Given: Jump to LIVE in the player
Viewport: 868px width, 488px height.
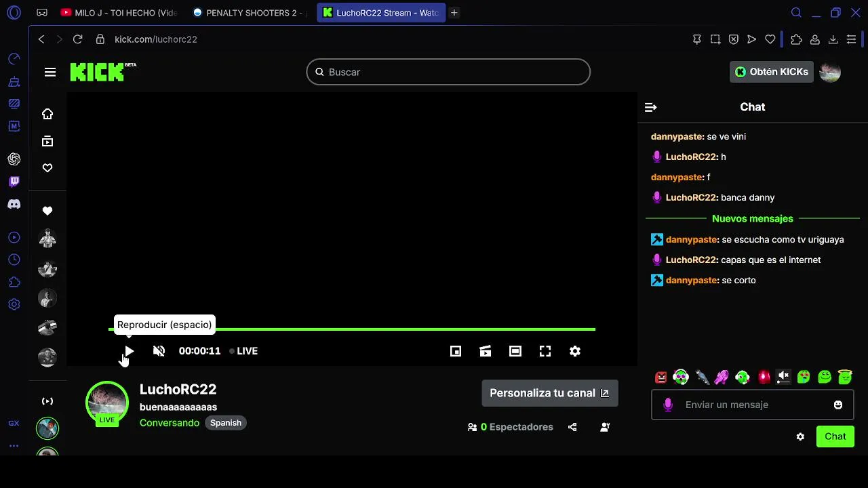Looking at the screenshot, I should coord(243,351).
